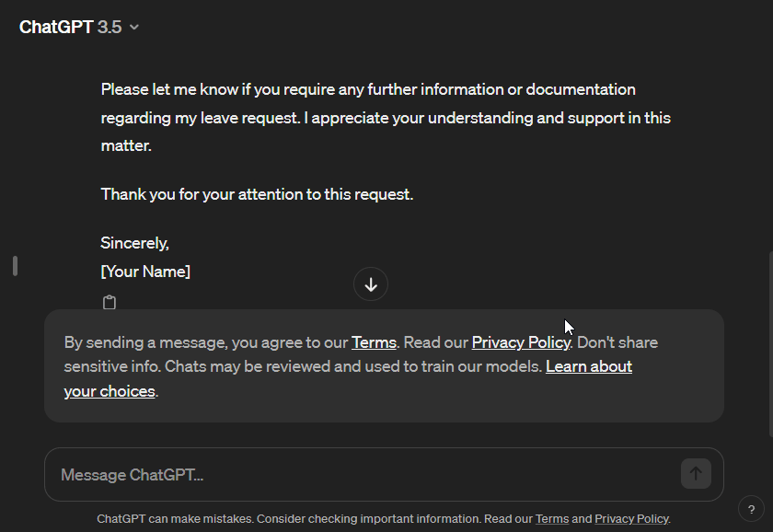The width and height of the screenshot is (773, 532).
Task: Click the text 'Thank you for your attention to this request.'
Action: (x=257, y=194)
